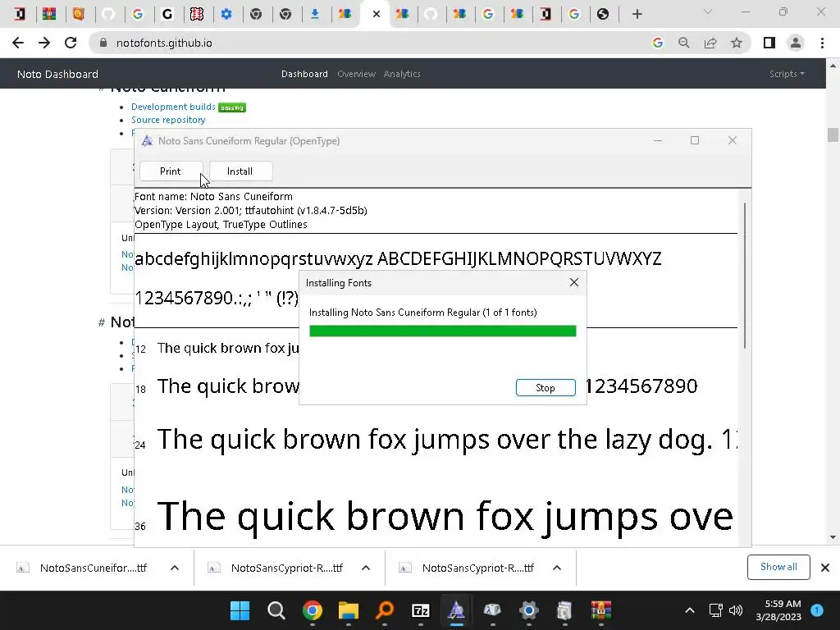This screenshot has height=630, width=840.
Task: Open the browser side panel
Action: [x=769, y=43]
